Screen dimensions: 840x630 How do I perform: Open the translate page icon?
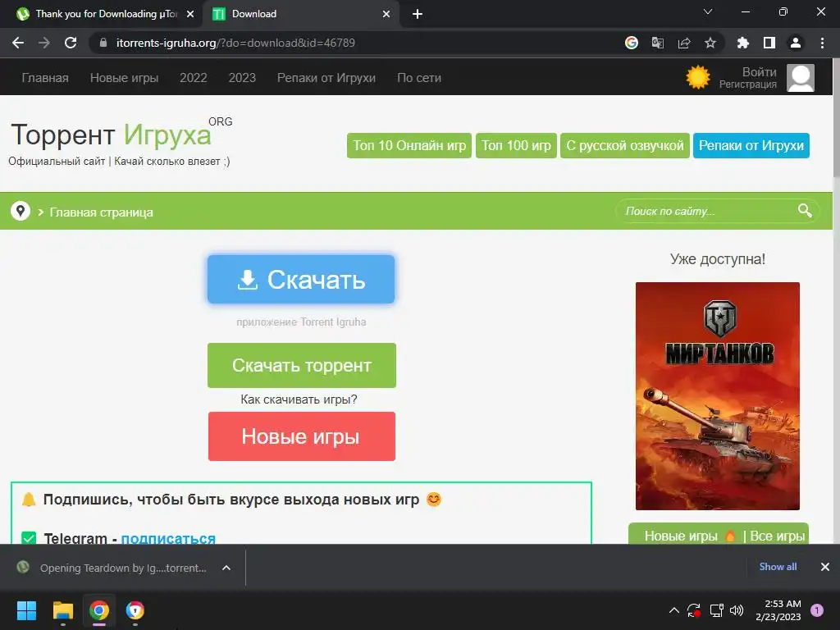point(658,43)
